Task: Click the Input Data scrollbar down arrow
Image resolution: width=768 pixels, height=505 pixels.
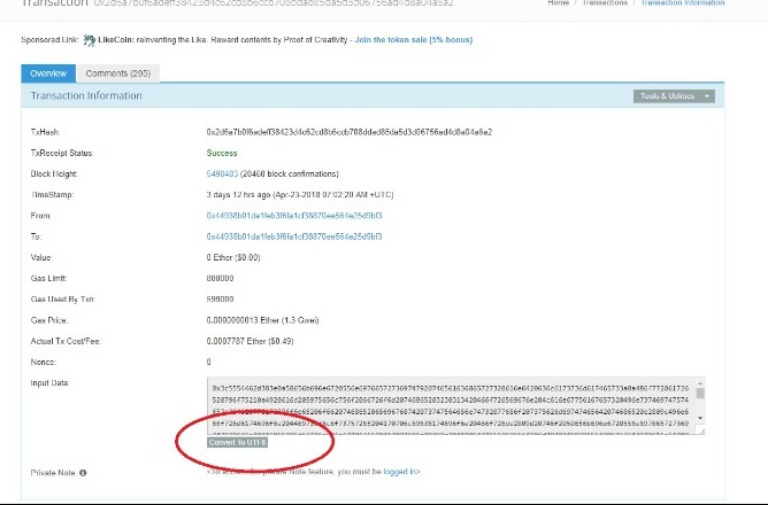Action: click(x=700, y=418)
